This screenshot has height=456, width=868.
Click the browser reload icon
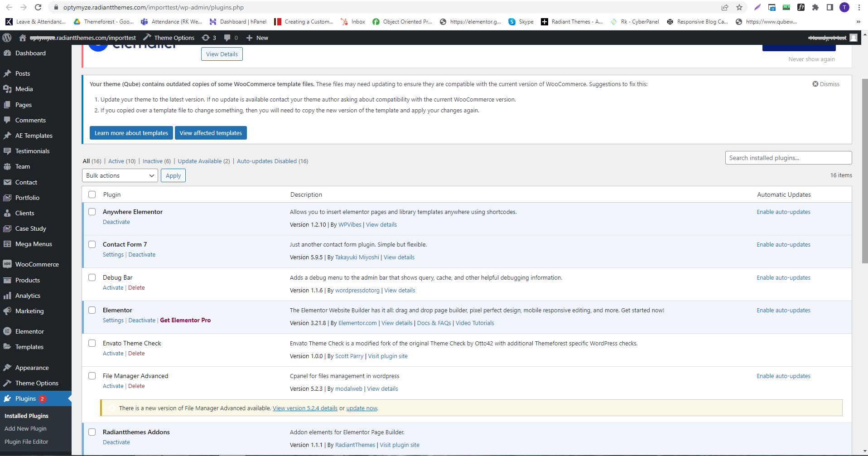(x=38, y=7)
